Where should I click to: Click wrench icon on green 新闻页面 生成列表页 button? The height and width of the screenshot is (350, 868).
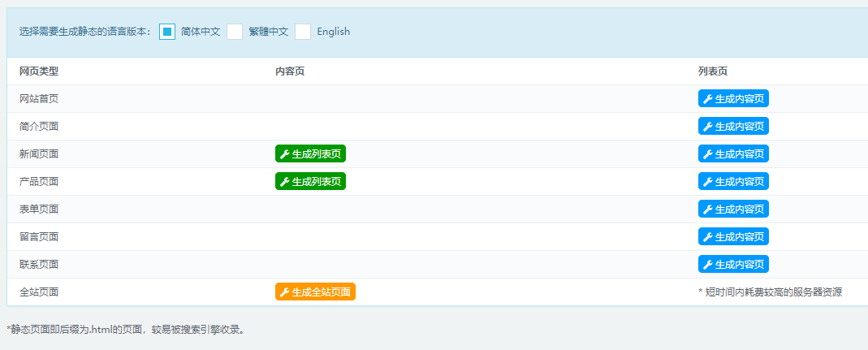[284, 154]
